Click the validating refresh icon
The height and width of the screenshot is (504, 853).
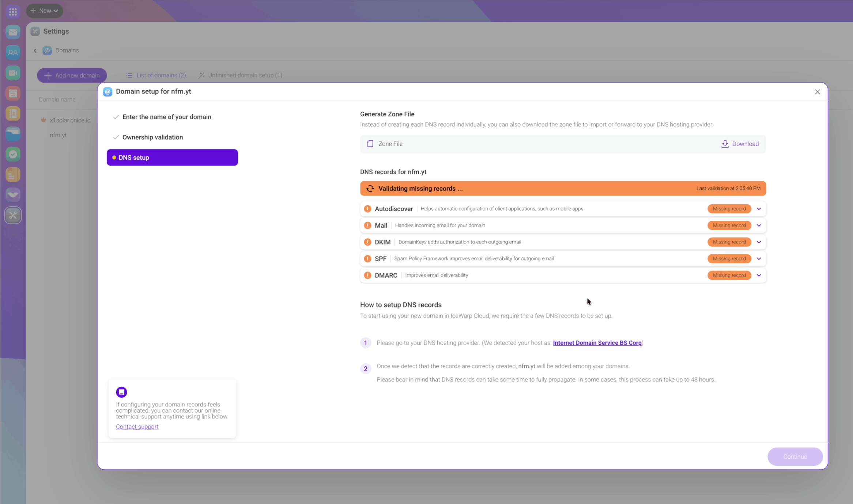pos(370,189)
